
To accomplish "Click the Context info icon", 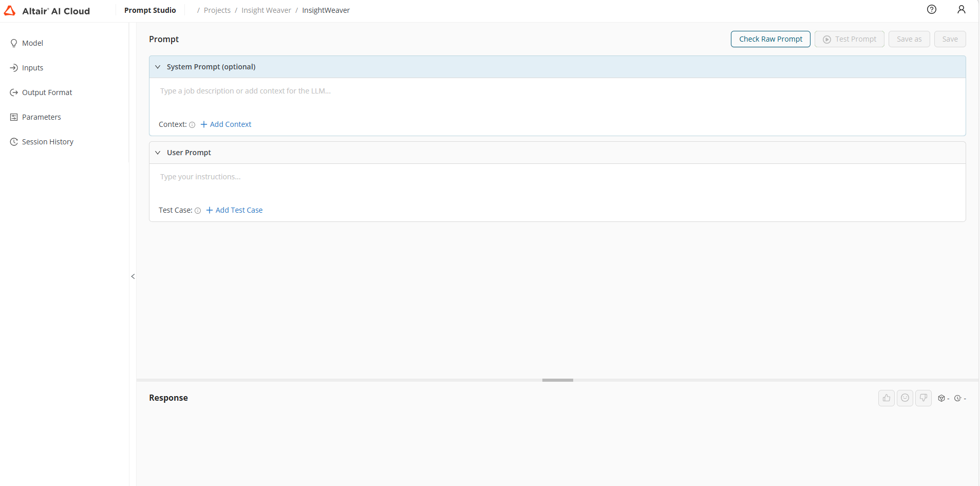I will tap(192, 125).
